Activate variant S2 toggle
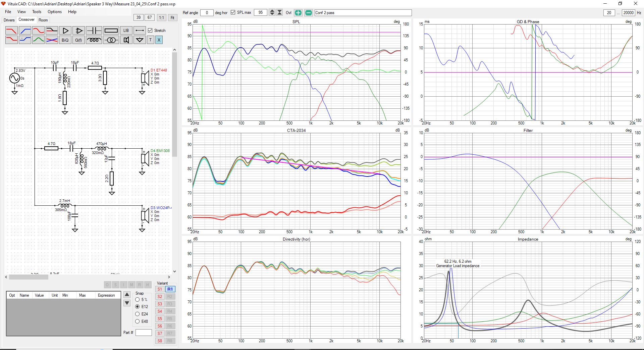The width and height of the screenshot is (644, 350). 160,297
